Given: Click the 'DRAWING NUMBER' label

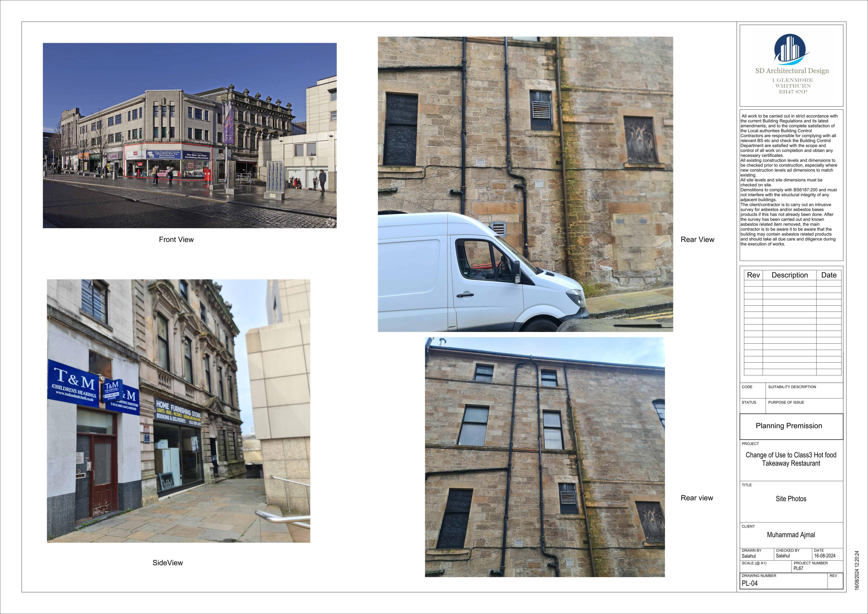Looking at the screenshot, I should coord(759,575).
